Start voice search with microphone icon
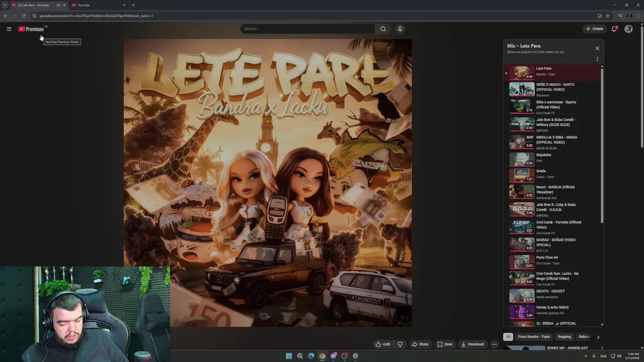The height and width of the screenshot is (362, 644). tap(400, 29)
